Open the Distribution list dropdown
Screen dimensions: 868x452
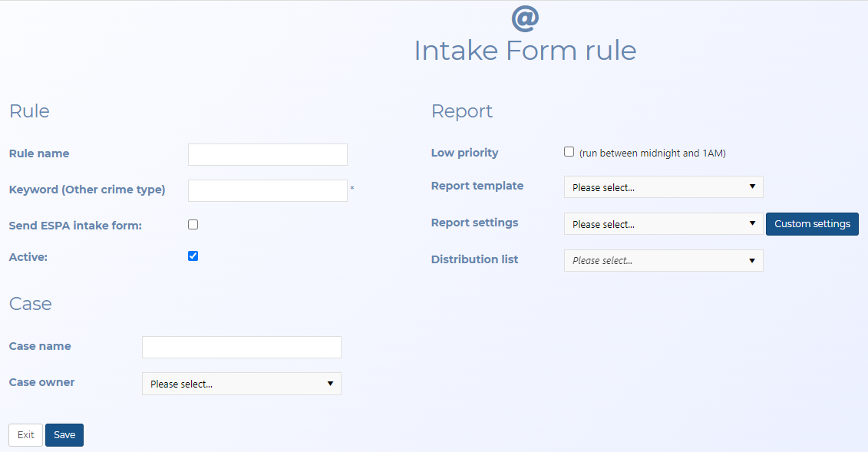click(663, 261)
